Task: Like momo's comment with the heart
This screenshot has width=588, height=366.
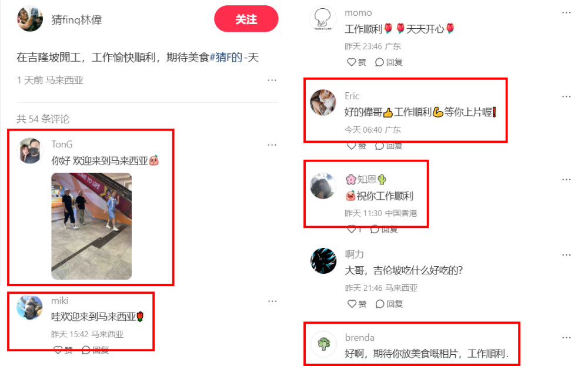Action: tap(356, 62)
